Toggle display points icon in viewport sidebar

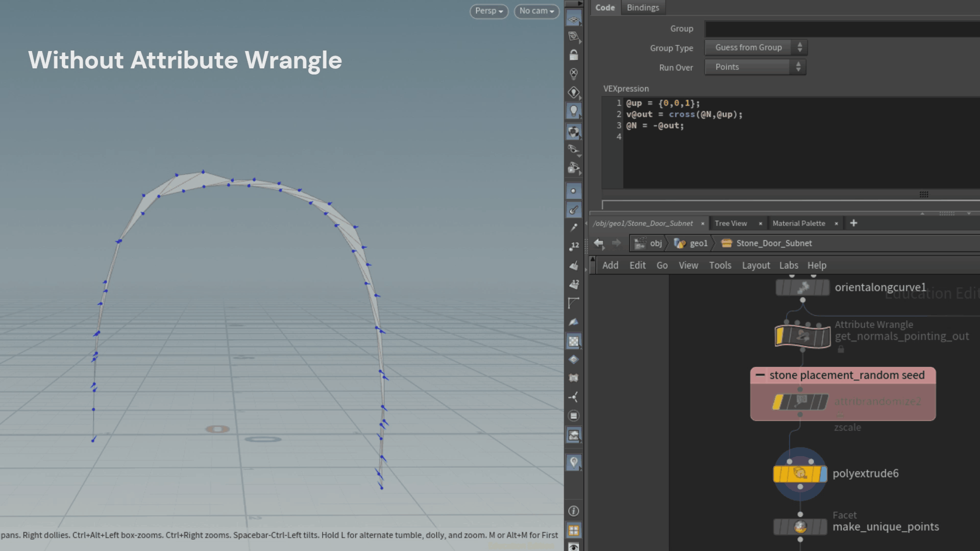click(574, 191)
